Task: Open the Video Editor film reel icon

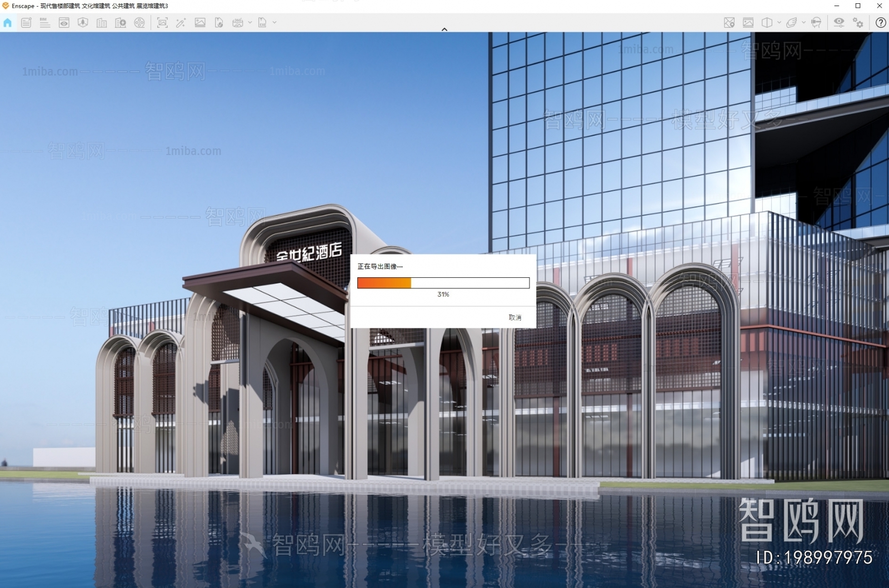Action: 139,23
